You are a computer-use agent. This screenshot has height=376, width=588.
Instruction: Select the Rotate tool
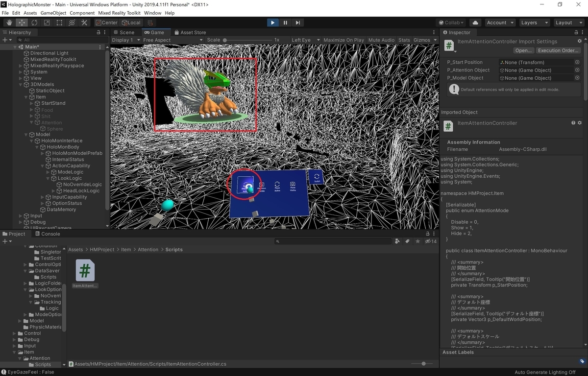coord(34,23)
